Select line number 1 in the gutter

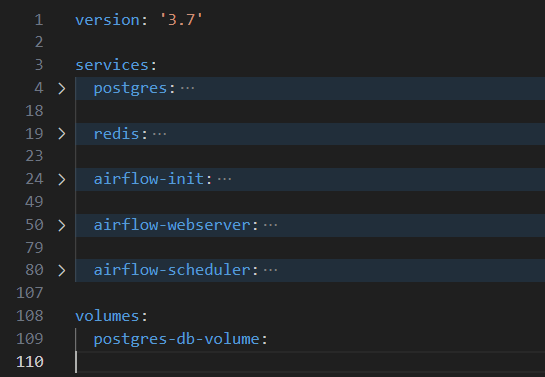coord(39,20)
